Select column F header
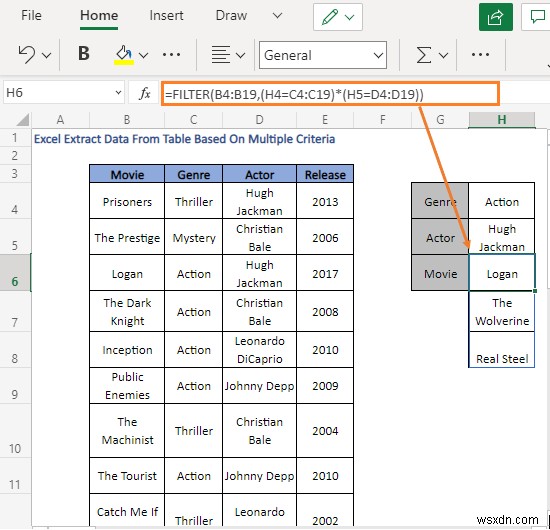Image resolution: width=550 pixels, height=530 pixels. (382, 120)
